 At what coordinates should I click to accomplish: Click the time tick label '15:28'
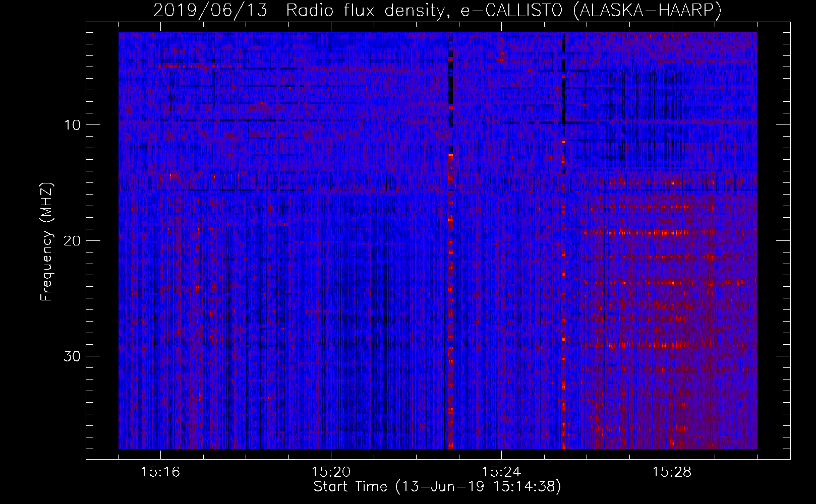[672, 472]
